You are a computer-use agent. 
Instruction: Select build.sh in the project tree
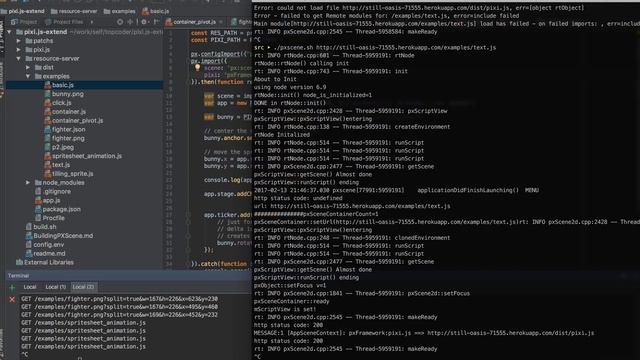click(x=44, y=227)
